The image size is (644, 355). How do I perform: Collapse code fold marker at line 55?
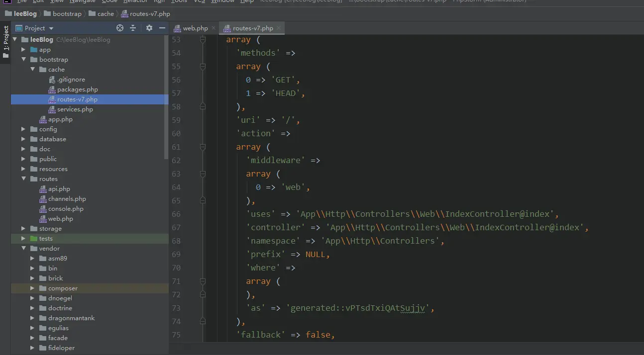(x=203, y=66)
